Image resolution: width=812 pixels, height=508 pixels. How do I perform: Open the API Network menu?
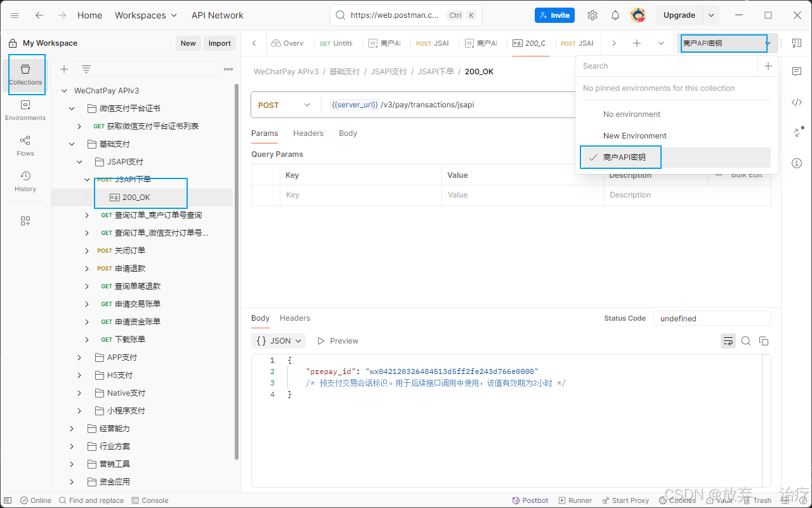tap(218, 15)
